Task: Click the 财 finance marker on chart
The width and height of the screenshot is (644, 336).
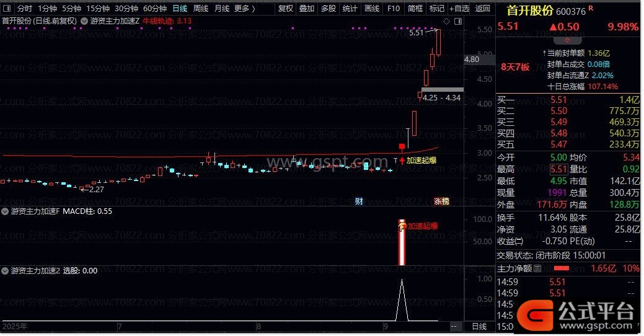Action: click(359, 201)
